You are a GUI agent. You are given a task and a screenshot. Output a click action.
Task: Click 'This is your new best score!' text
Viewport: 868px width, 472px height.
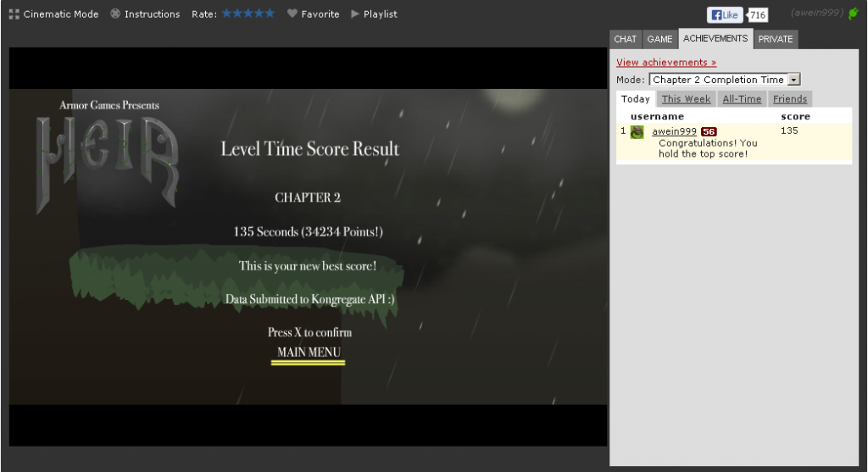point(308,266)
